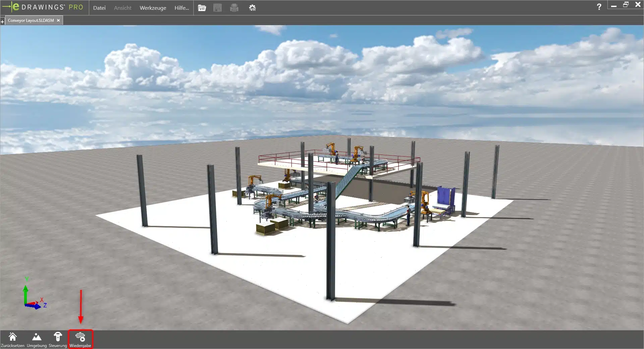The width and height of the screenshot is (644, 349).
Task: Click the save floppy disk icon
Action: coord(217,8)
